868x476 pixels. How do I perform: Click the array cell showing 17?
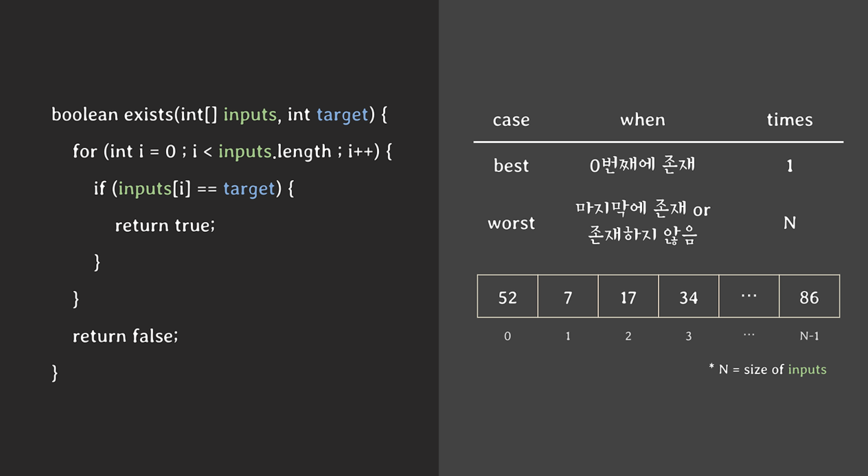tap(628, 296)
